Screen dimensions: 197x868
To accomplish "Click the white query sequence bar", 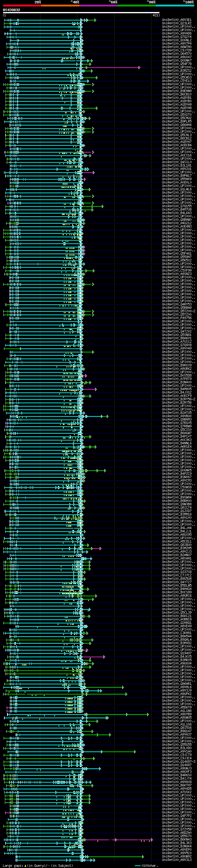I will click(x=81, y=12).
